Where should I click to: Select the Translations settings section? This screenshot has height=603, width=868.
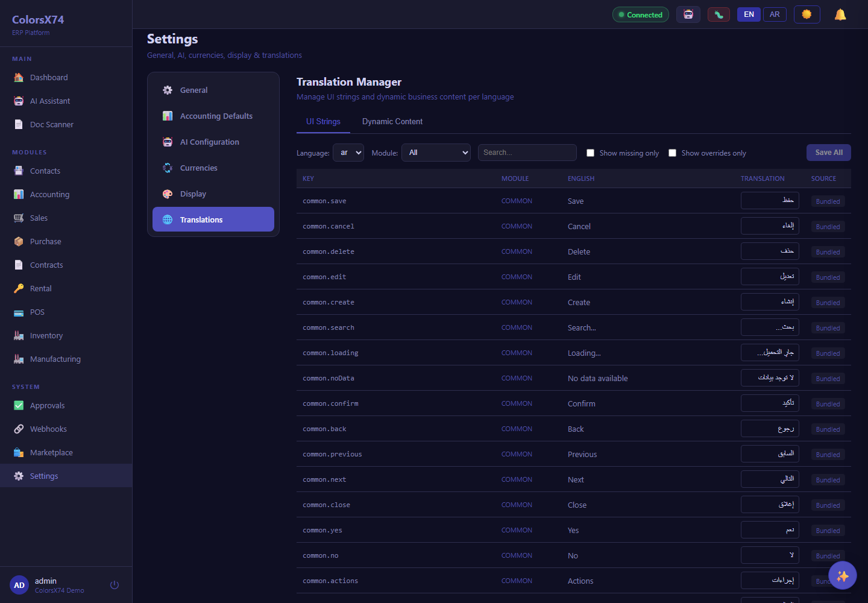click(213, 219)
